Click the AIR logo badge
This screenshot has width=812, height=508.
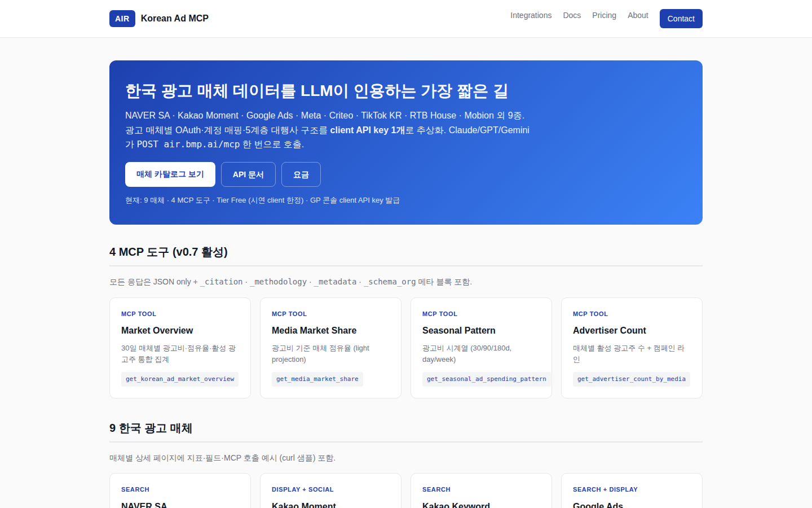122,19
